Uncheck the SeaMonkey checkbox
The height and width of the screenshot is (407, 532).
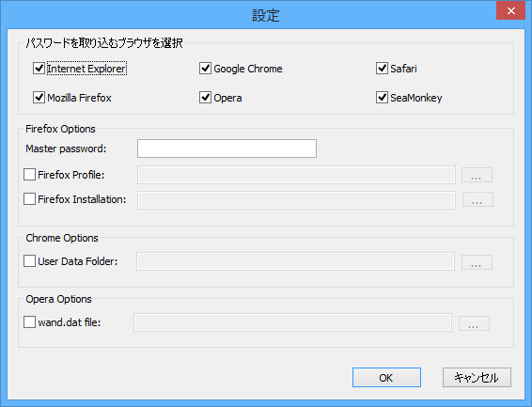(x=382, y=98)
